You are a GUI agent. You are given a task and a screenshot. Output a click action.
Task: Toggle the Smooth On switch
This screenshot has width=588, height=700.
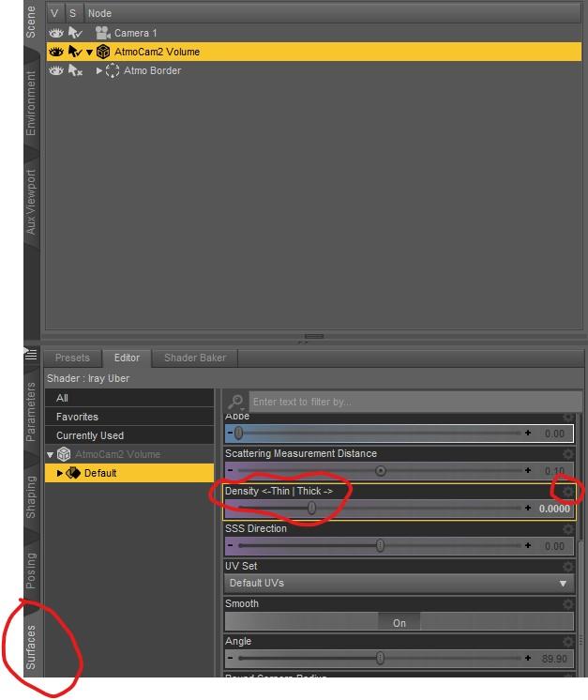pos(400,621)
